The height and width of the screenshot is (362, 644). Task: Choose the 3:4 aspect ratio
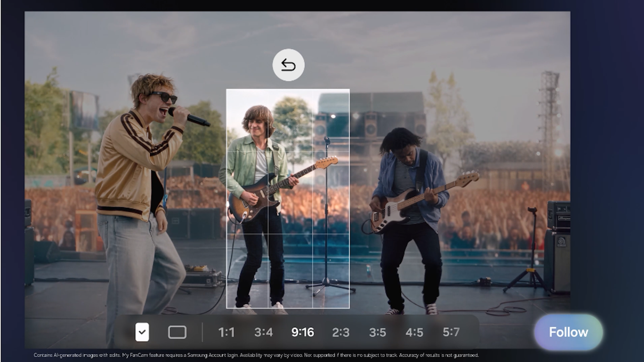(263, 332)
